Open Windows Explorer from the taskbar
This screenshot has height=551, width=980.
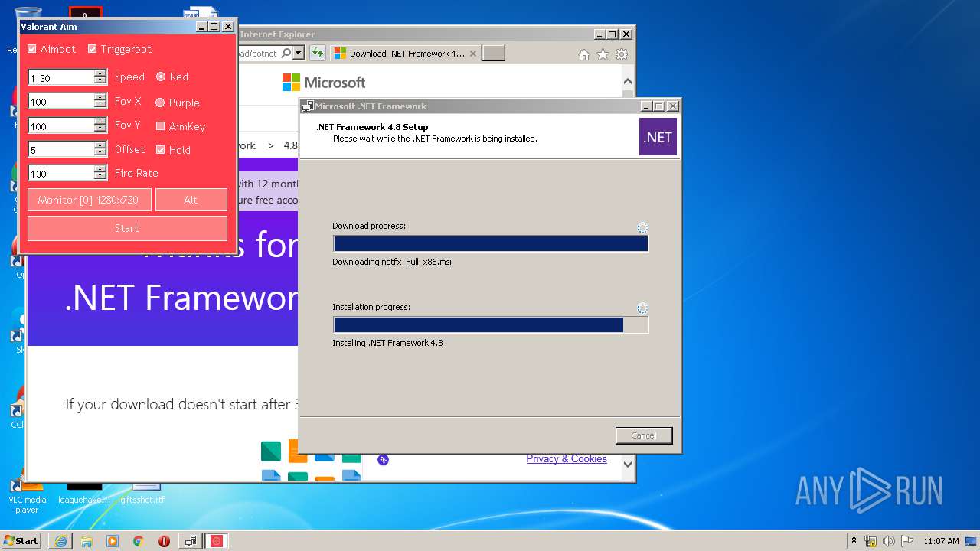pyautogui.click(x=87, y=541)
